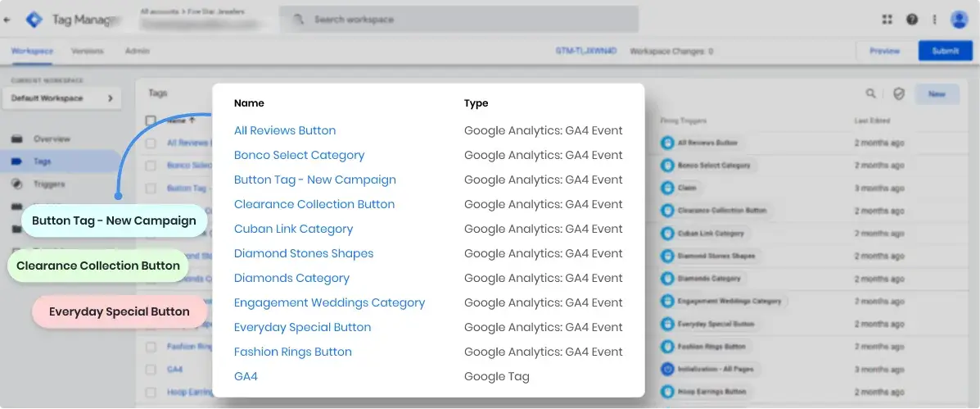Viewport: 980px width, 409px height.
Task: Open the help question mark icon
Action: [x=912, y=20]
